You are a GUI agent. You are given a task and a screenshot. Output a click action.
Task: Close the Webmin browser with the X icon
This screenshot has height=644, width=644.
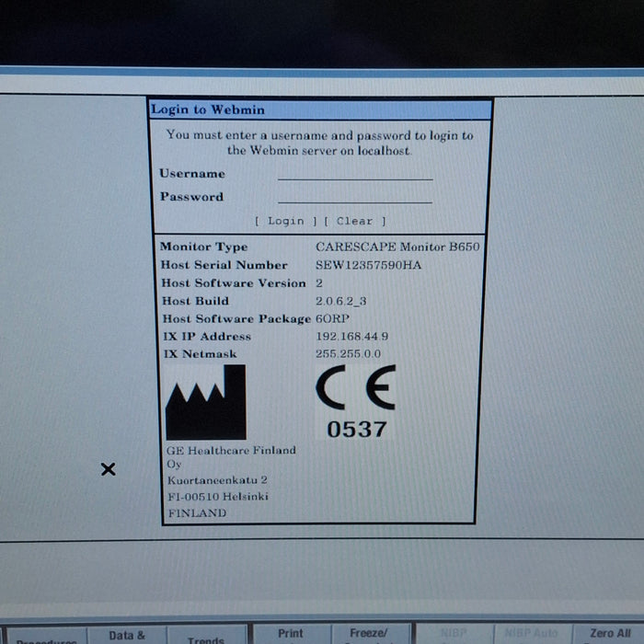tap(108, 469)
